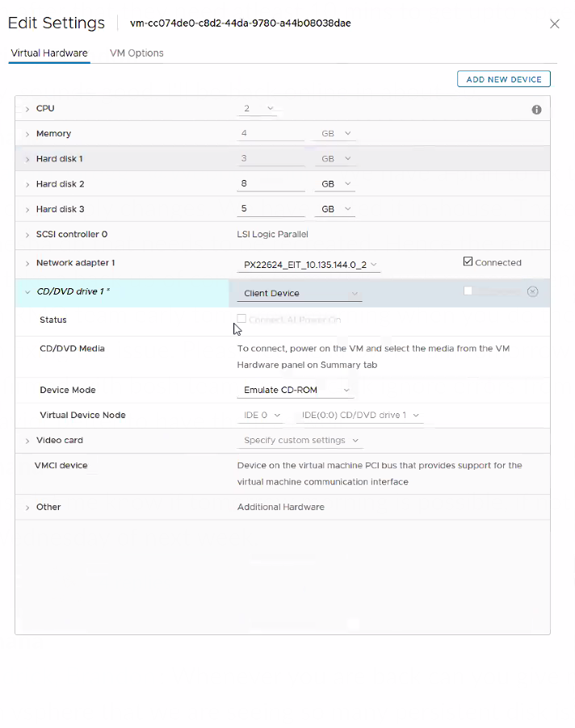Expand Hard disk 2 details
The height and width of the screenshot is (728, 575).
pyautogui.click(x=27, y=185)
